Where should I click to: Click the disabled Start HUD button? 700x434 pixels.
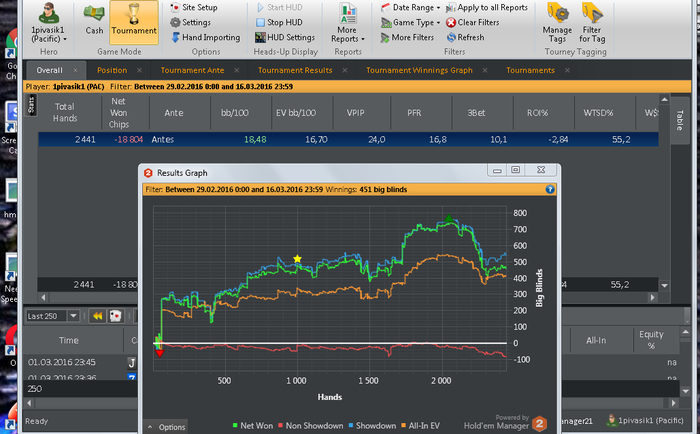pos(279,7)
